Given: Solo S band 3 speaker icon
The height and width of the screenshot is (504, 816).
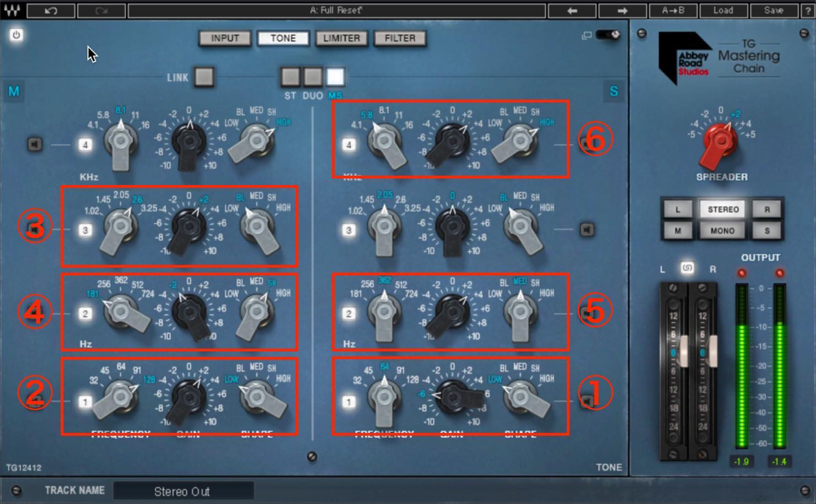Looking at the screenshot, I should pos(587,230).
